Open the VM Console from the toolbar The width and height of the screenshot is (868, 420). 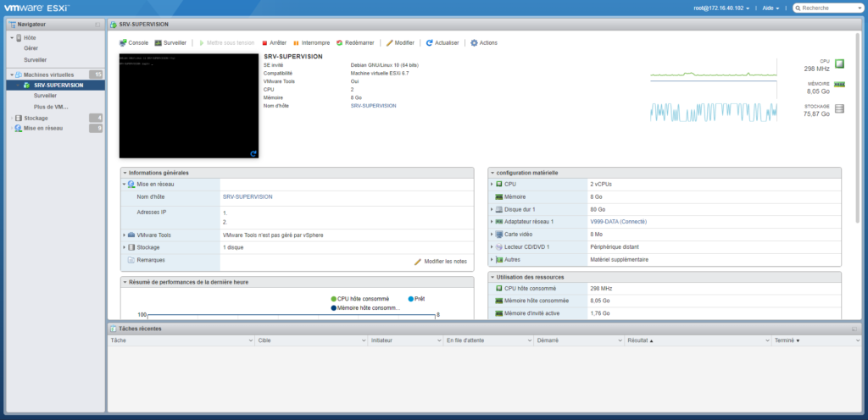pyautogui.click(x=134, y=42)
